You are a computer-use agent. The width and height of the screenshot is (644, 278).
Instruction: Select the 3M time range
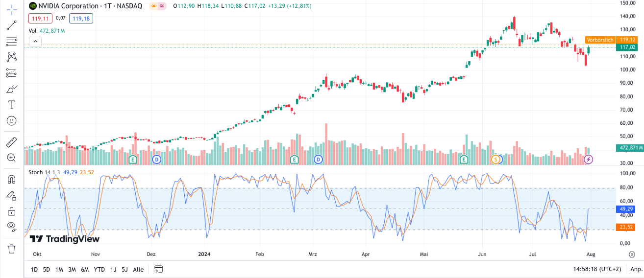(x=72, y=269)
